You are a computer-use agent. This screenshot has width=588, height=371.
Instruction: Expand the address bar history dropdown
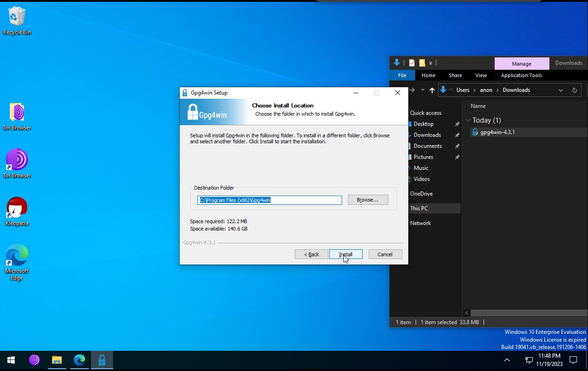click(560, 90)
